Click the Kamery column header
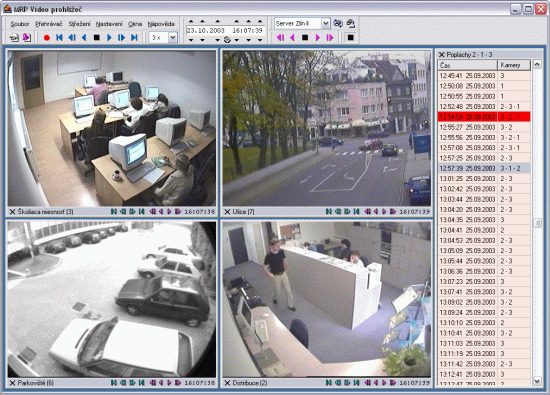Image resolution: width=550 pixels, height=395 pixels. pyautogui.click(x=514, y=65)
